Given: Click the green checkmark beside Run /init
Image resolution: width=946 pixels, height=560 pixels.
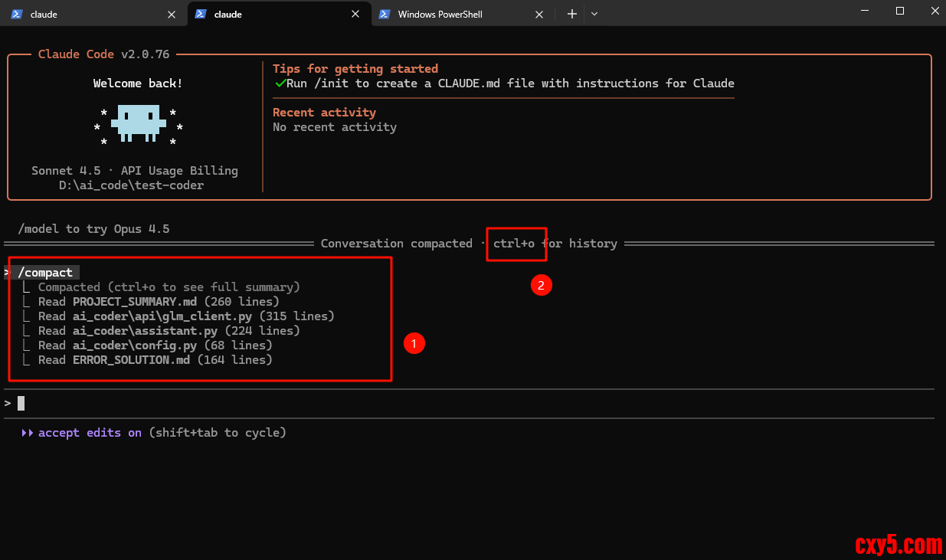Looking at the screenshot, I should tap(280, 84).
